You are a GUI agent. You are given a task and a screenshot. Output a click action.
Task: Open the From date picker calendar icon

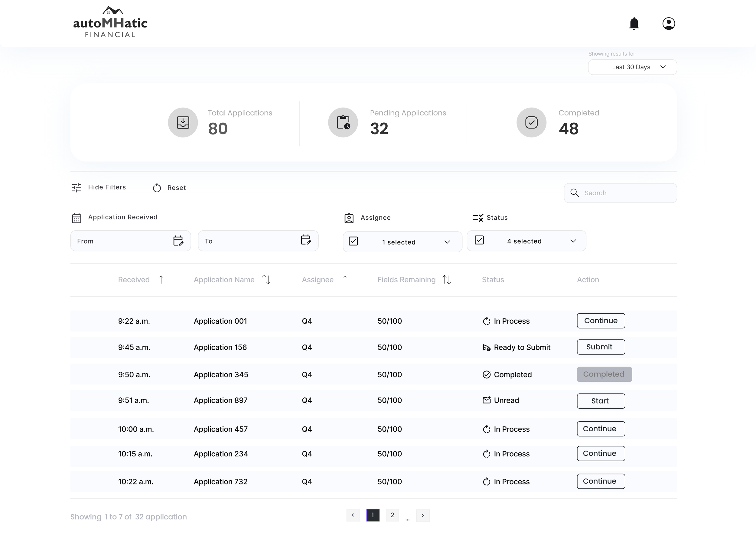pos(178,241)
